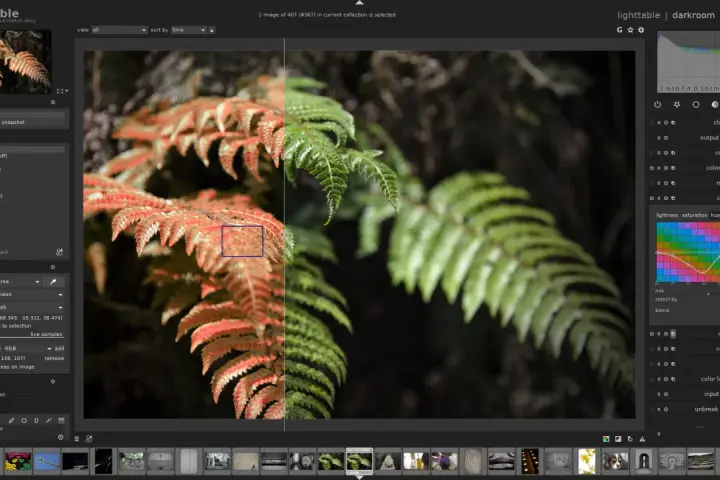Screen dimensions: 720x480
Task: Click the color zones curve graph
Action: [688, 252]
